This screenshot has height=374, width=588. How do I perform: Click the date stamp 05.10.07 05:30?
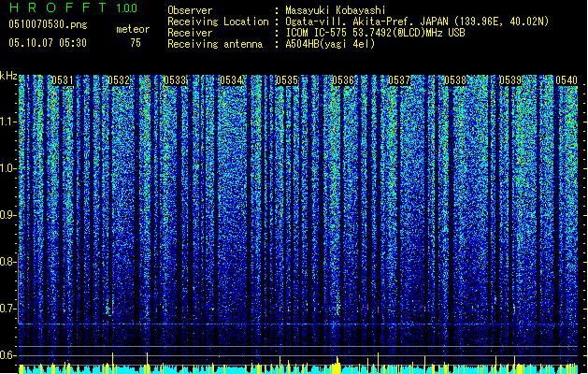48,43
